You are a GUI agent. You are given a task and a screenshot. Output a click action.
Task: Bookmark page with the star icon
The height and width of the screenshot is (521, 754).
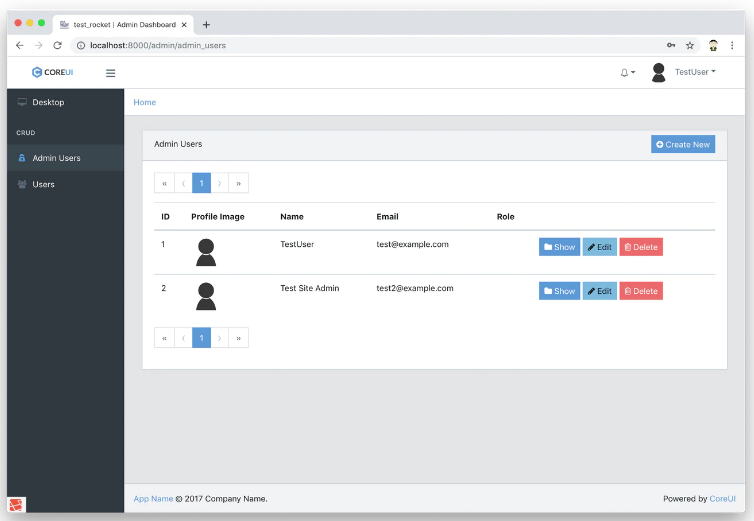pyautogui.click(x=690, y=45)
